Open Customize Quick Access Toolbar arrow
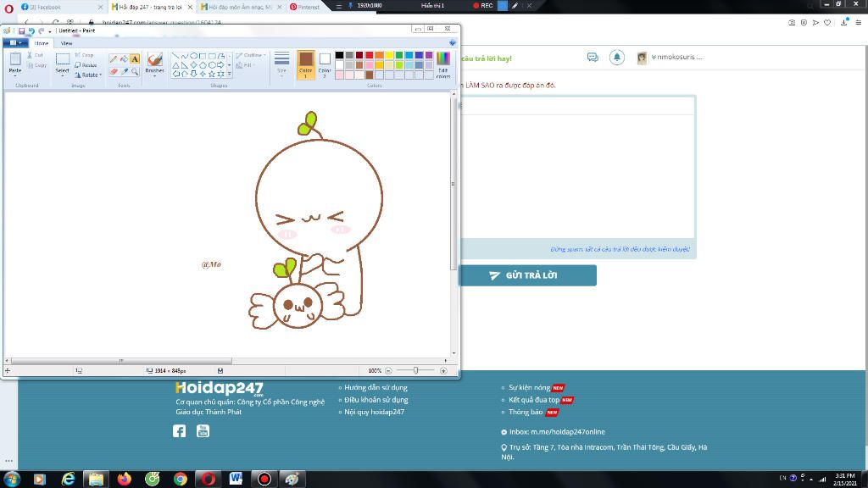Screen dimensions: 868x488 coord(50,31)
